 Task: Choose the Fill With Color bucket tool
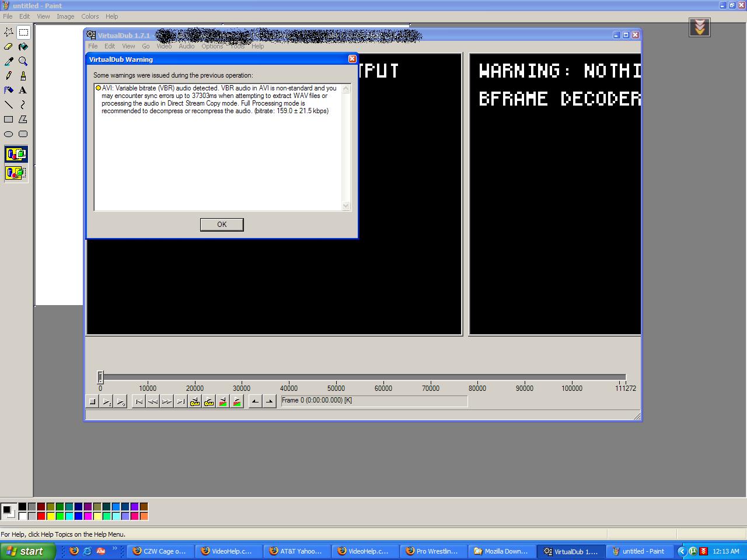(x=23, y=47)
